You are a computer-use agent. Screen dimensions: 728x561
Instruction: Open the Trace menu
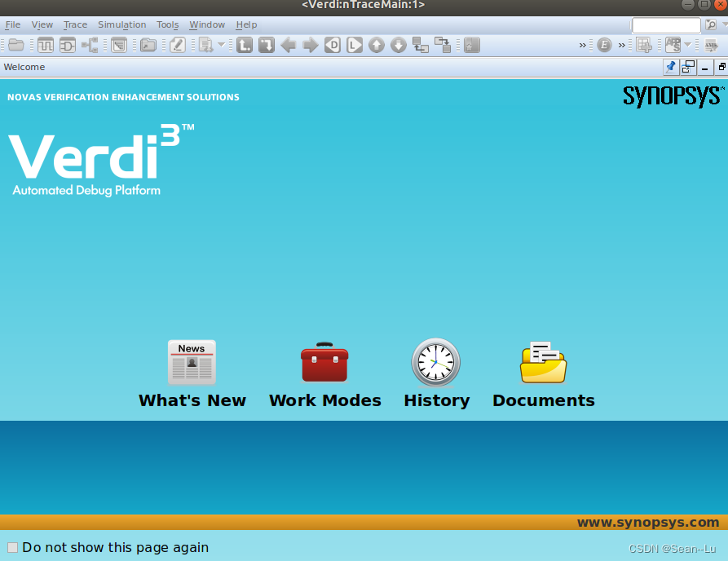pyautogui.click(x=75, y=24)
